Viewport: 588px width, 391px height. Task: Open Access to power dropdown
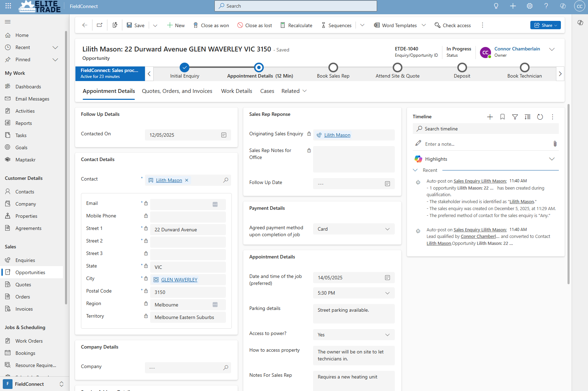pos(354,335)
